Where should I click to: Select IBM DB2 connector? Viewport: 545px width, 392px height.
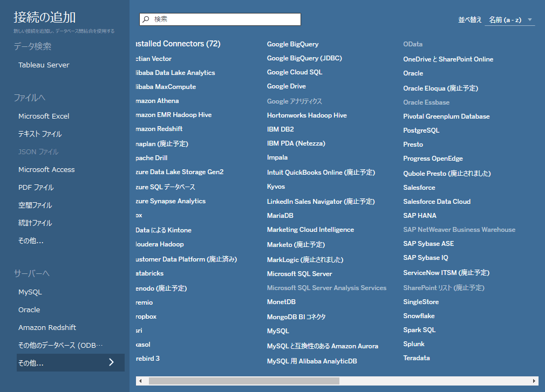(x=281, y=129)
